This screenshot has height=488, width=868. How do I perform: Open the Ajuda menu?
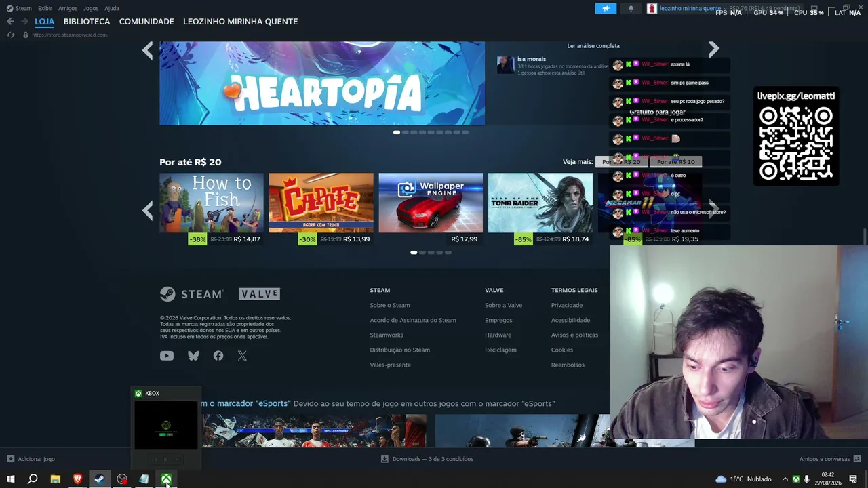(112, 8)
